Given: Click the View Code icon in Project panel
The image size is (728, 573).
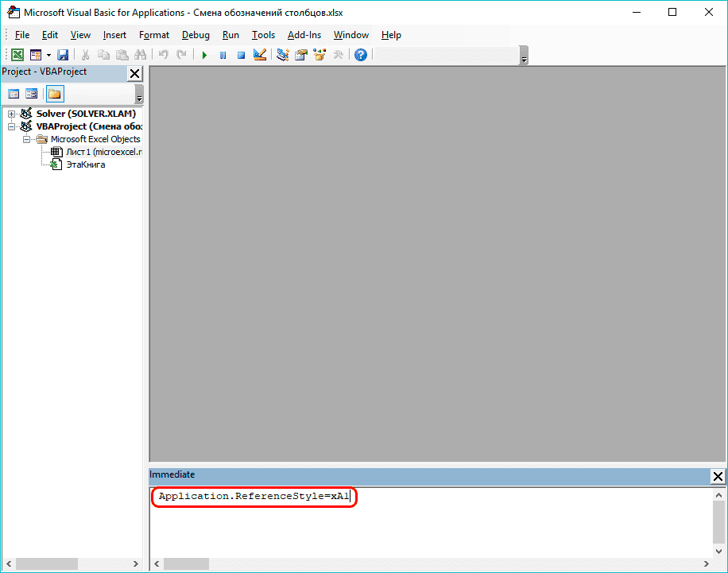Looking at the screenshot, I should tap(14, 93).
